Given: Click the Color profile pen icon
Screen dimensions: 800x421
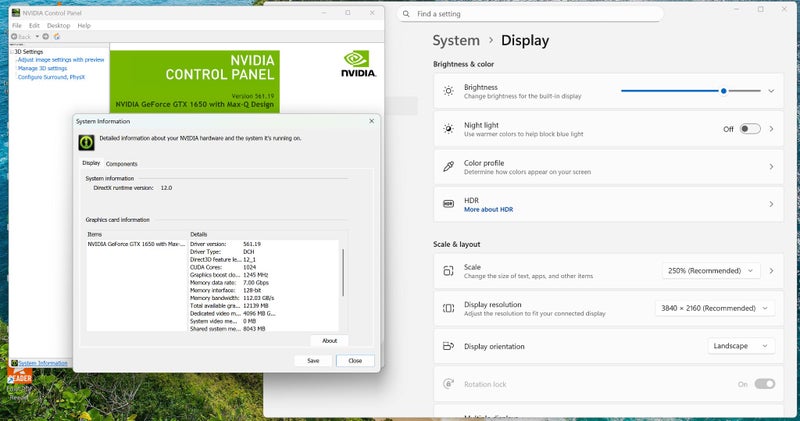Looking at the screenshot, I should click(x=448, y=167).
